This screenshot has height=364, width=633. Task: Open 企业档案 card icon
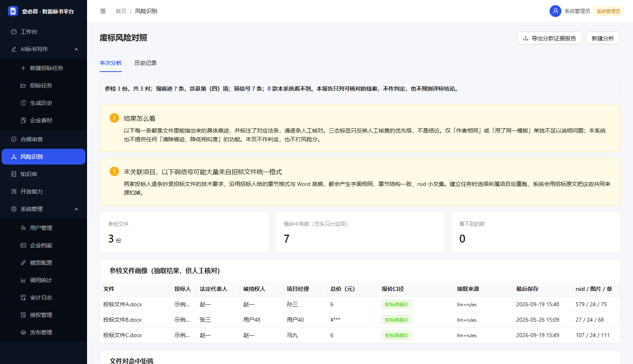23,245
